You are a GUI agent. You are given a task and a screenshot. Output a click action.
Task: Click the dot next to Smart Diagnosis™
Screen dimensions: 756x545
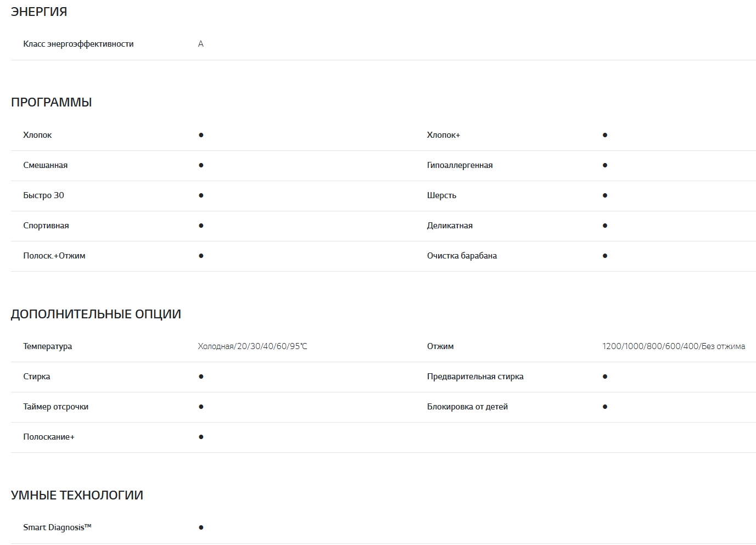(x=201, y=527)
